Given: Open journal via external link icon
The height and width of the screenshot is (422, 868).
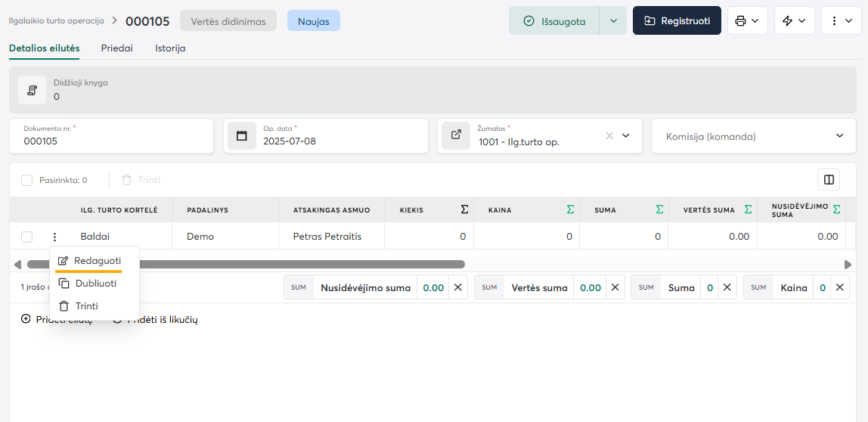Looking at the screenshot, I should [x=456, y=135].
